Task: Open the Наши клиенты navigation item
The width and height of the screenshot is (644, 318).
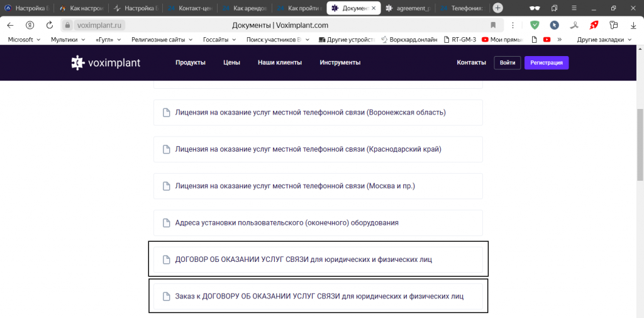Action: click(x=280, y=63)
